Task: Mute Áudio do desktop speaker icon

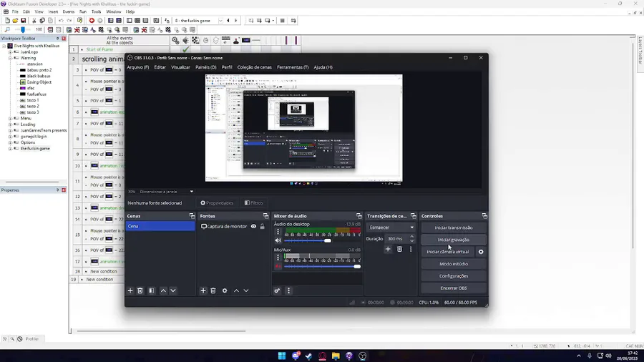Action: [x=278, y=240]
